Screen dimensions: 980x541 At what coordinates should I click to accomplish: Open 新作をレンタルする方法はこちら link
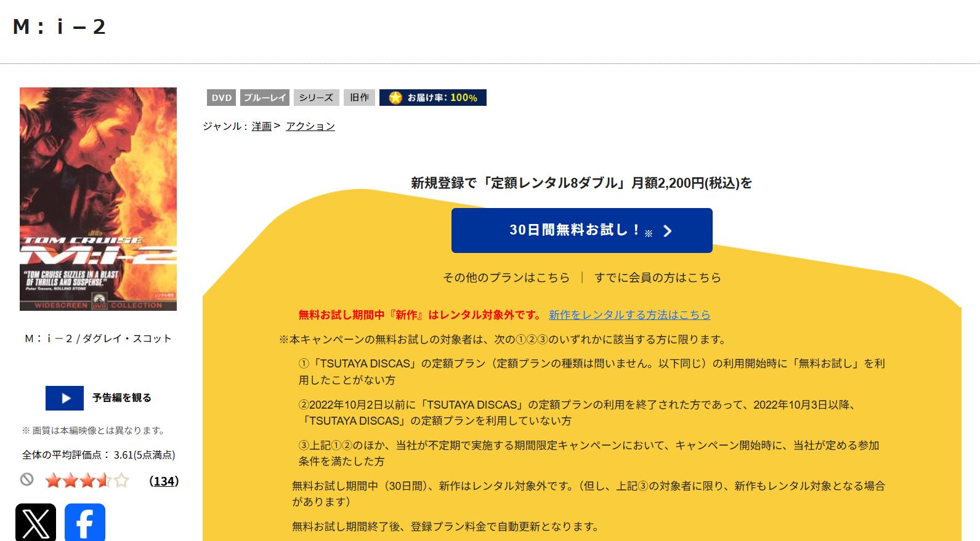[630, 315]
